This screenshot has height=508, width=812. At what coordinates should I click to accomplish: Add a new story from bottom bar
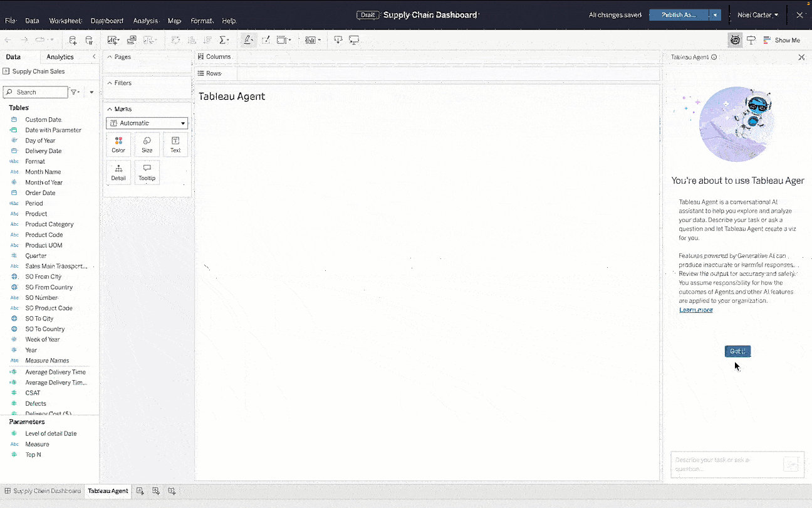(x=172, y=491)
